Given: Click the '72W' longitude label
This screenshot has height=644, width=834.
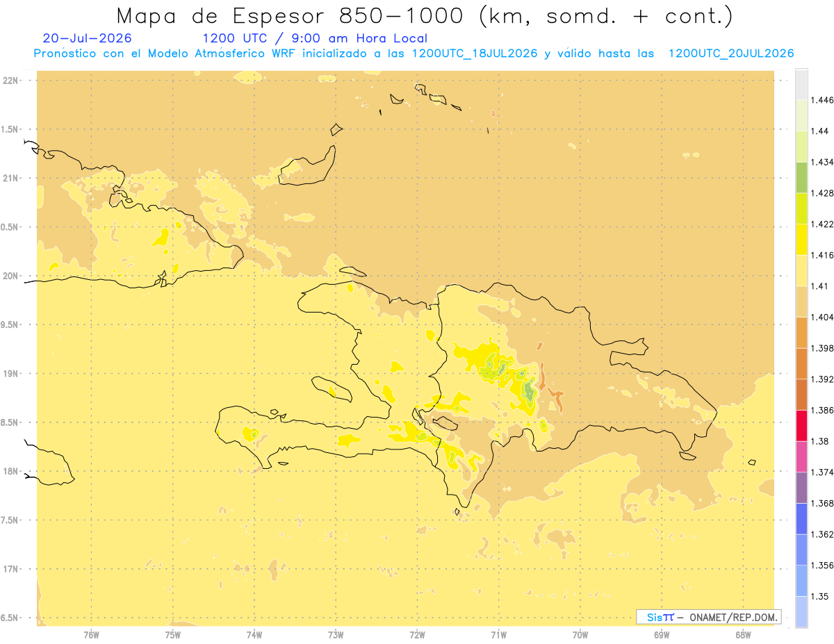Looking at the screenshot, I should click(x=417, y=634).
